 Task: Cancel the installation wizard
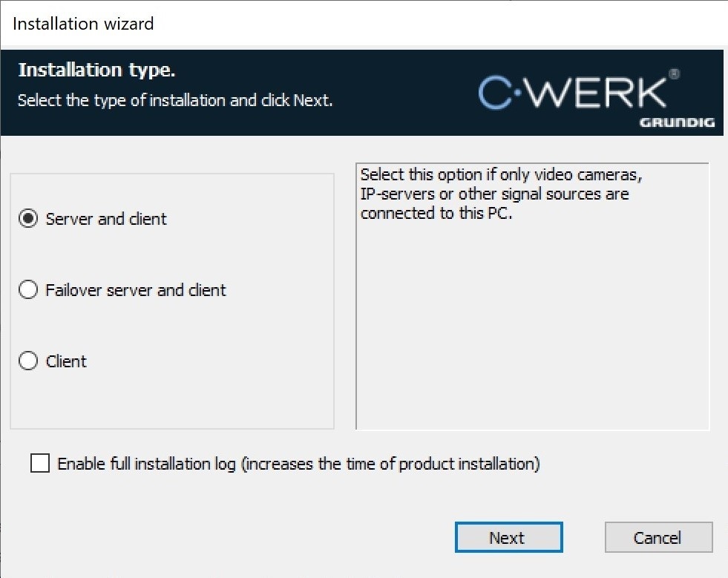coord(658,538)
